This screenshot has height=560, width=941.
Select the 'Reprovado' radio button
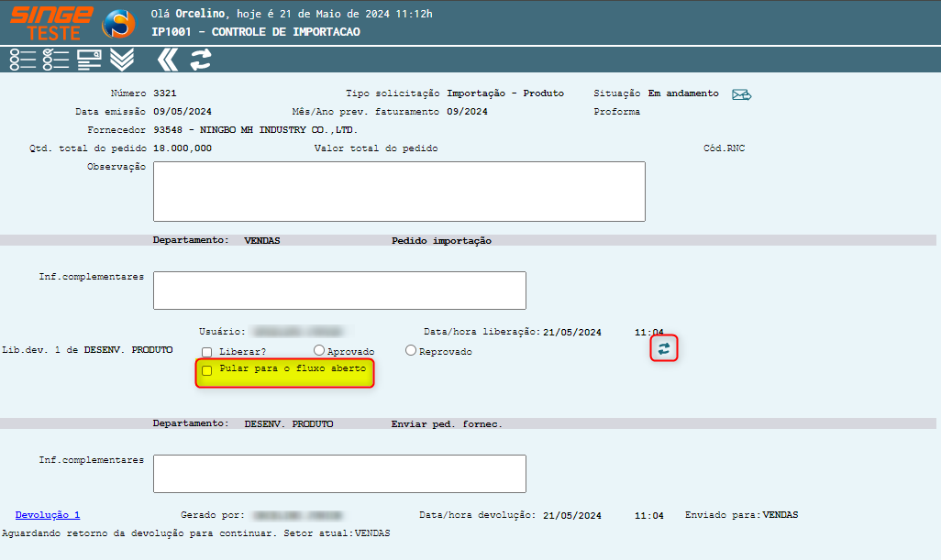(411, 350)
